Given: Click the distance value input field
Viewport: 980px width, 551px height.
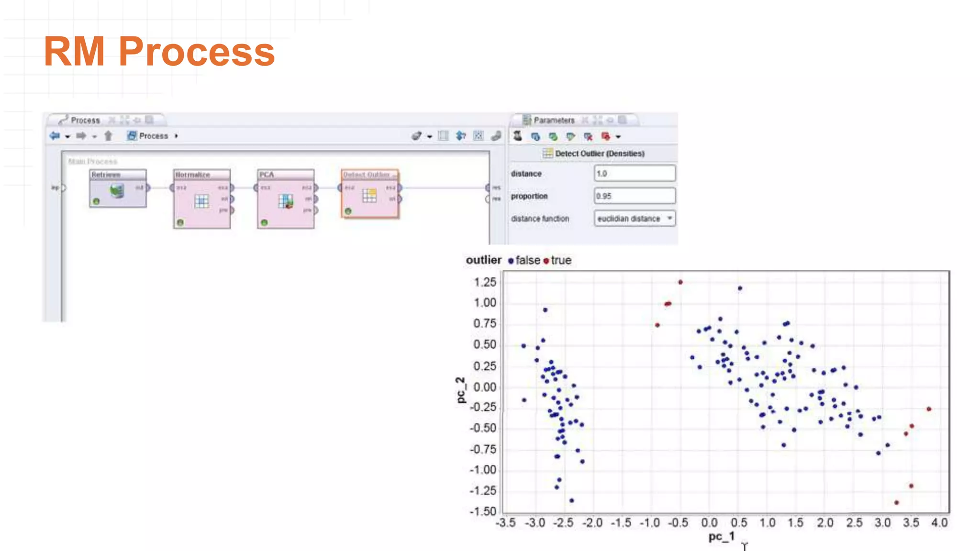Looking at the screenshot, I should 635,173.
